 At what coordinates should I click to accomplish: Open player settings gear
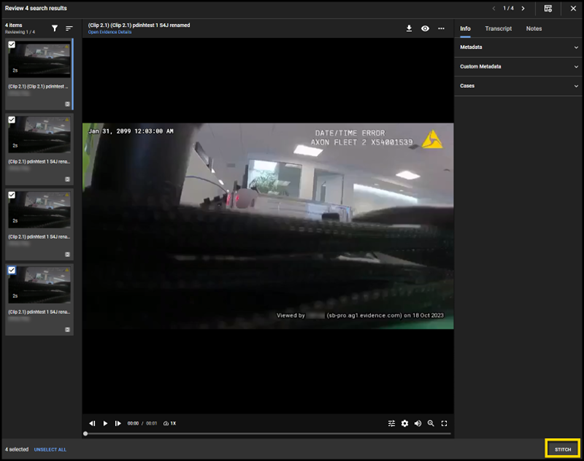coord(404,423)
